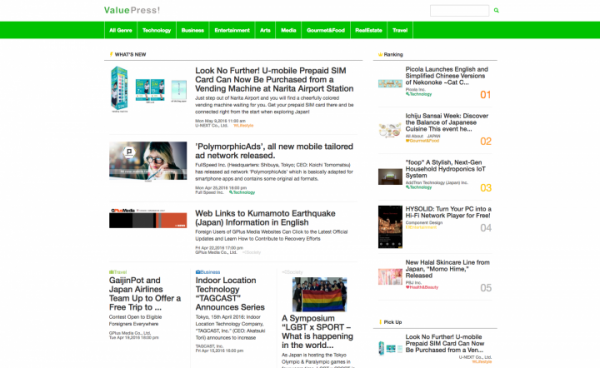This screenshot has width=600, height=368.
Task: Open U-mobile Prepaid SIM Card article headline
Action: click(274, 80)
